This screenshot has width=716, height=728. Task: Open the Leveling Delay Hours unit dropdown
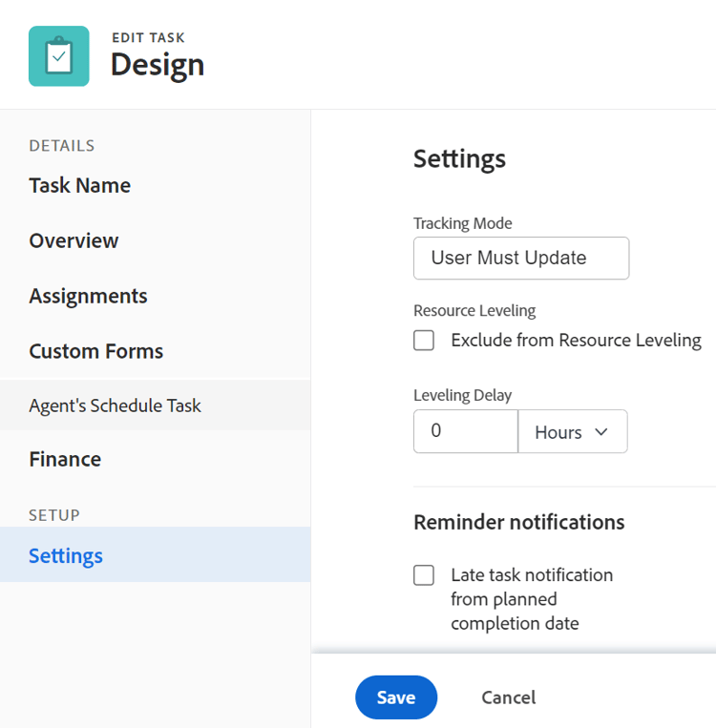tap(573, 431)
